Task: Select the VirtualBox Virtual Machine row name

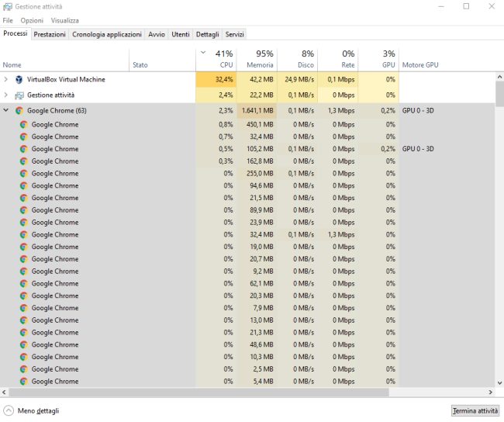Action: [66, 79]
